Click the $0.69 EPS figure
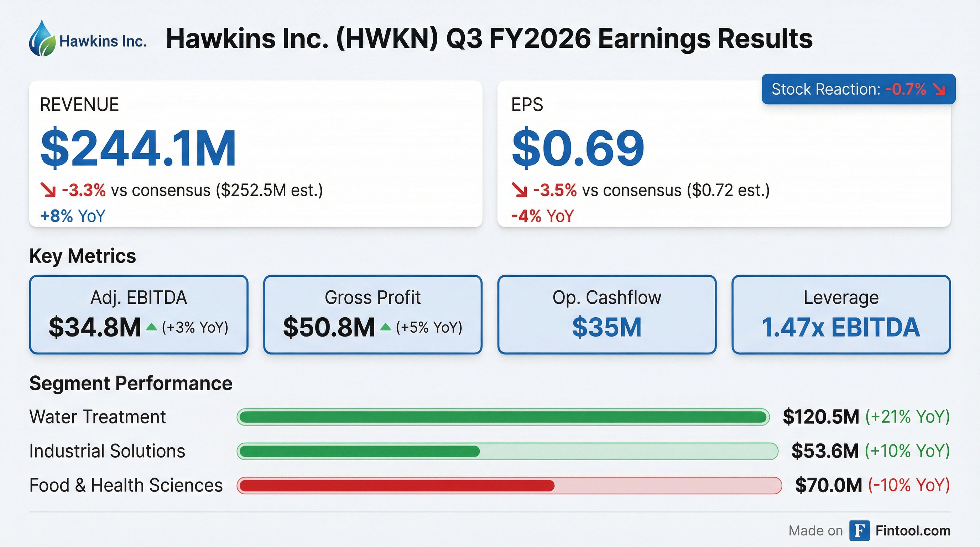This screenshot has width=980, height=547. (x=578, y=149)
